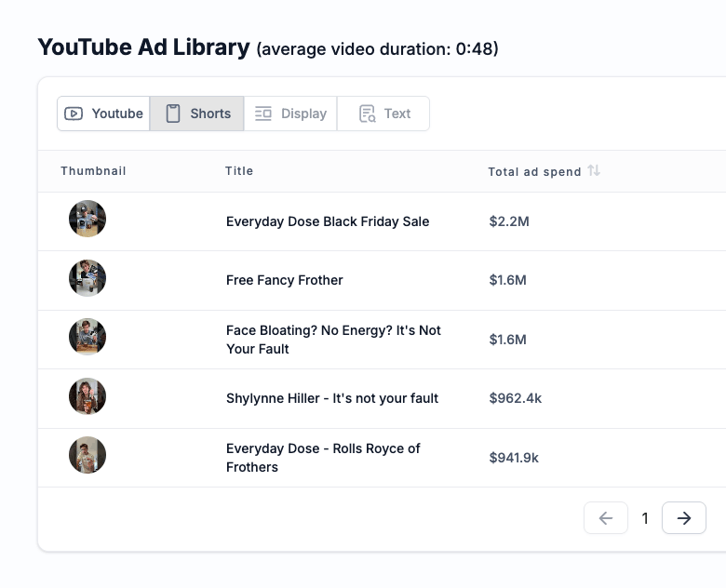View the Shylynne Hiller ad thumbnail
The width and height of the screenshot is (726, 588).
(x=87, y=397)
